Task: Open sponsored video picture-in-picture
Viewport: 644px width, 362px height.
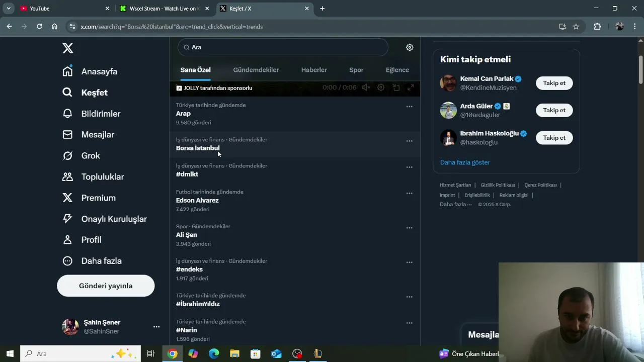Action: pyautogui.click(x=396, y=87)
